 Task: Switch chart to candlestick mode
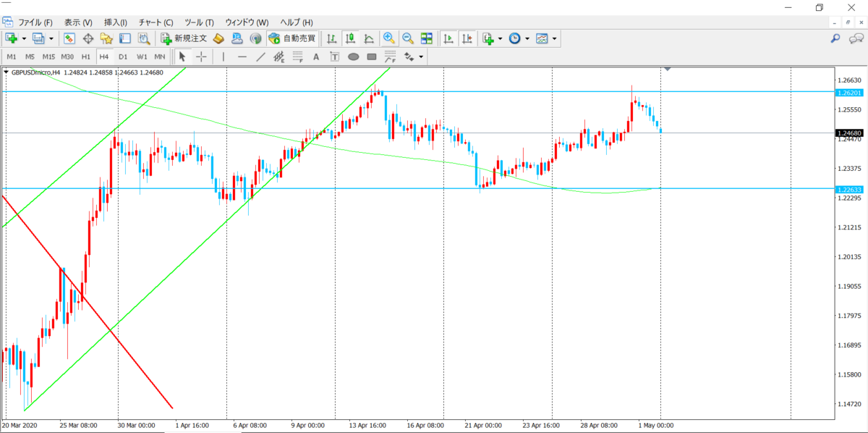[350, 38]
